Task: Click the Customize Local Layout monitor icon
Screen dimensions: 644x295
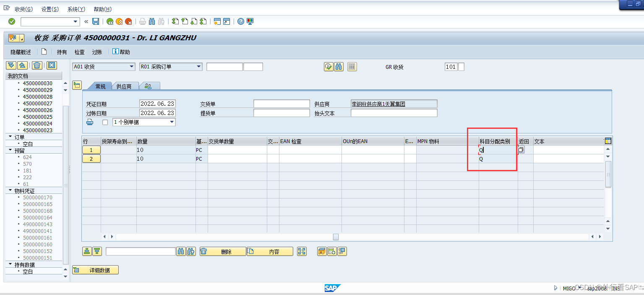Action: (x=250, y=21)
